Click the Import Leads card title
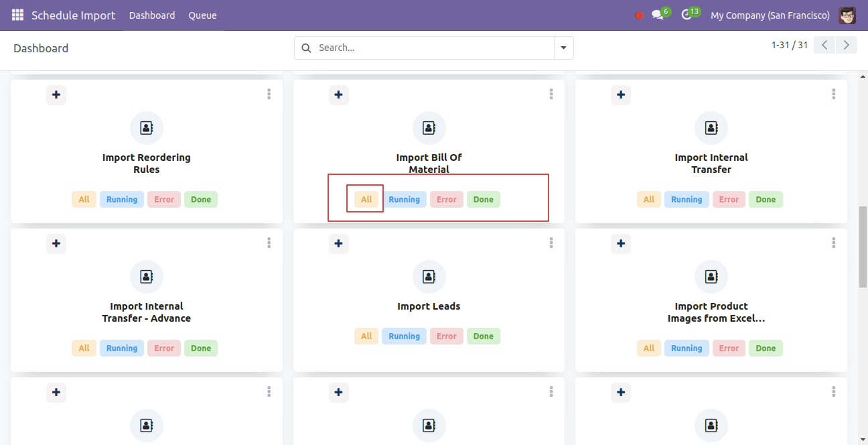The height and width of the screenshot is (445, 868). pyautogui.click(x=429, y=306)
